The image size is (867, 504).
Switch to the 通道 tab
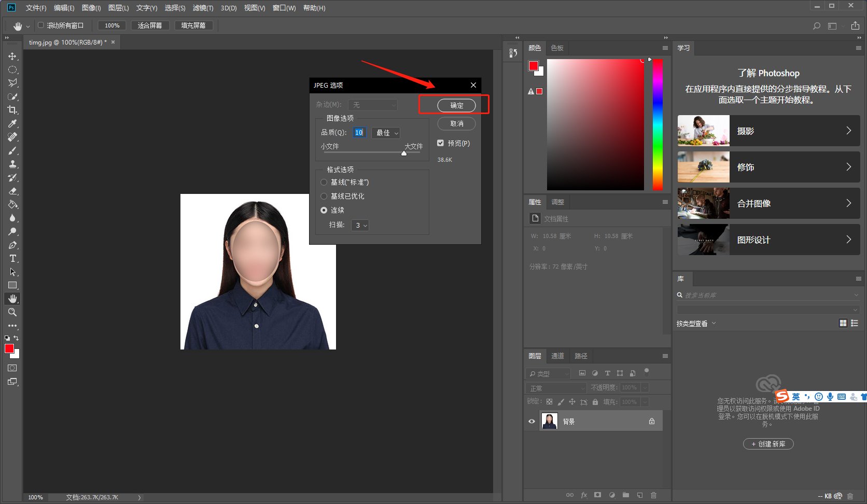[557, 356]
